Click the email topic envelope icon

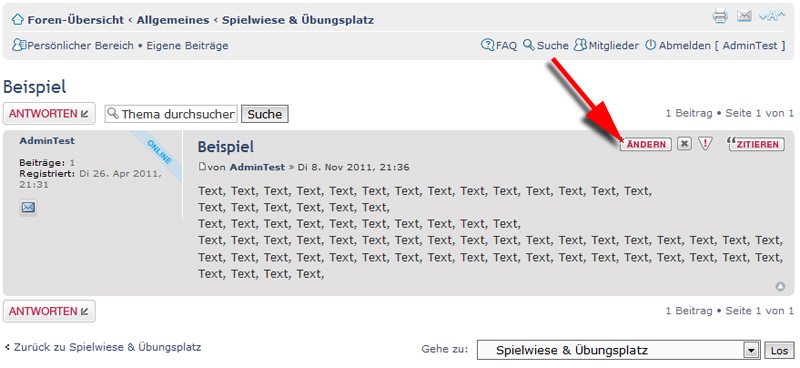(x=744, y=16)
